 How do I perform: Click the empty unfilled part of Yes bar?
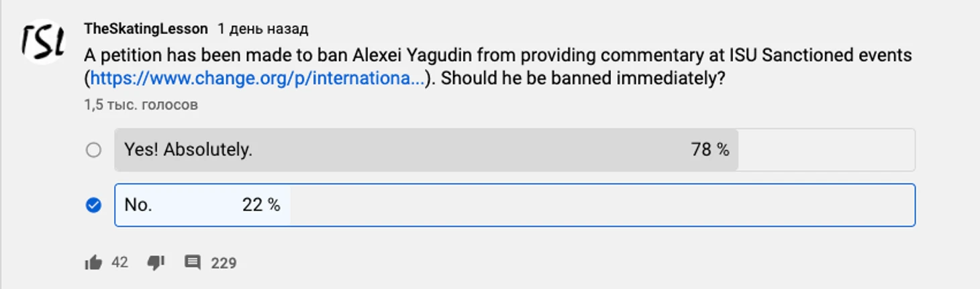click(x=826, y=150)
